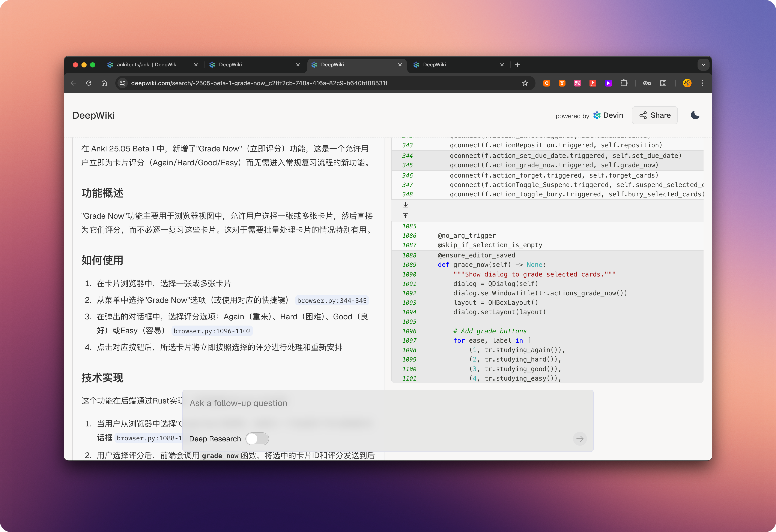The height and width of the screenshot is (532, 776).
Task: Bookmark this page with the star
Action: coord(525,83)
